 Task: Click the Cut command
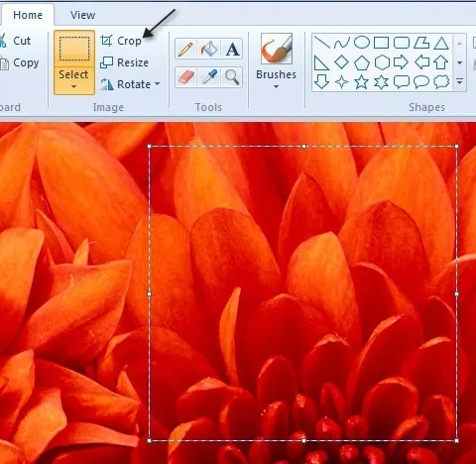[17, 41]
